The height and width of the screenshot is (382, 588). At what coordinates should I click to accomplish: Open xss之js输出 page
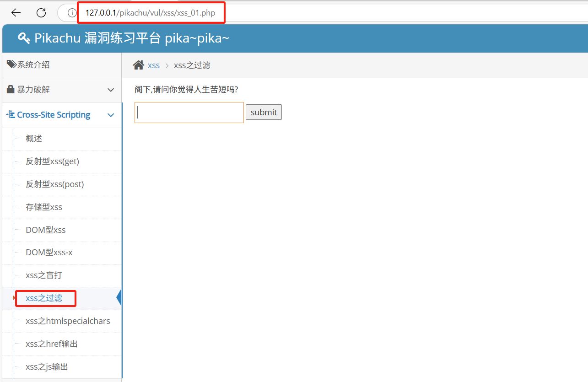tap(47, 367)
